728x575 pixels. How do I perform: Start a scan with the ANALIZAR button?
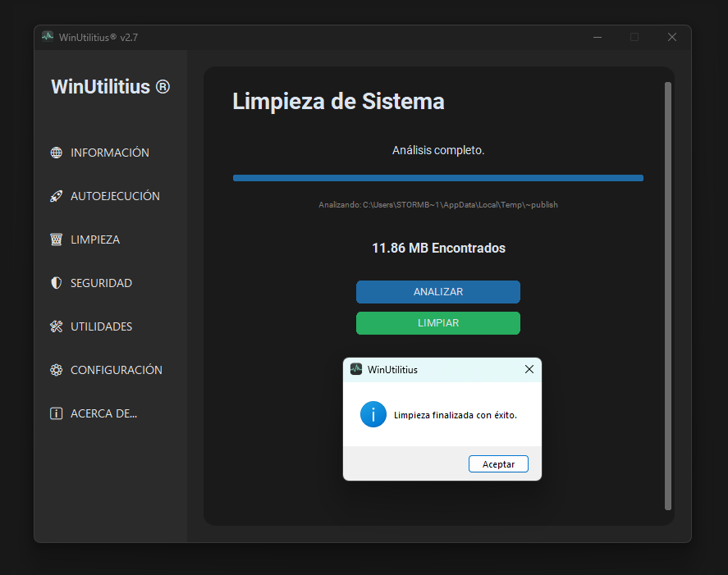click(437, 292)
